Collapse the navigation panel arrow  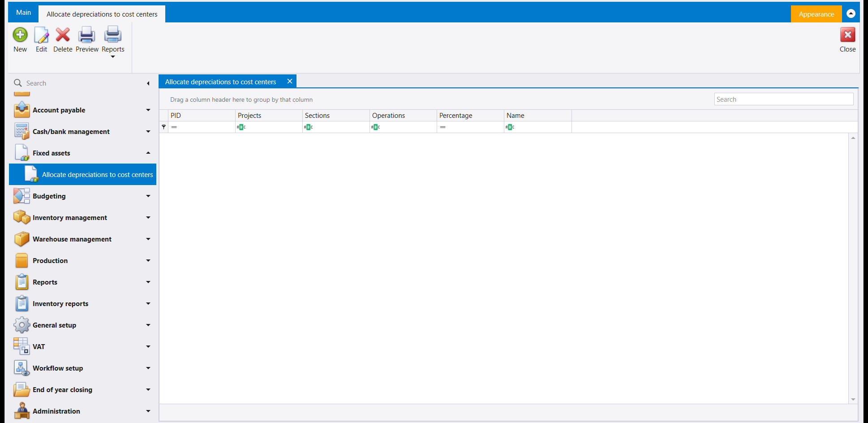tap(148, 83)
